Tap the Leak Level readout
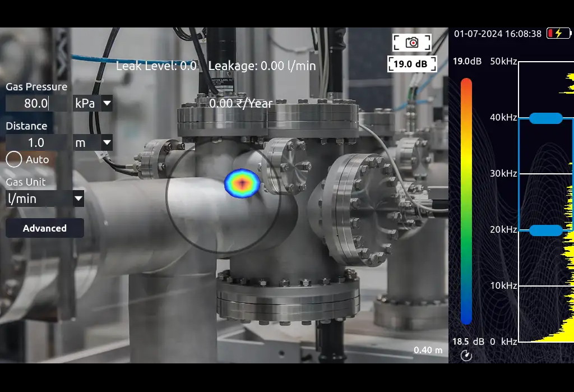Screen dimensions: 574x392 tap(156, 66)
